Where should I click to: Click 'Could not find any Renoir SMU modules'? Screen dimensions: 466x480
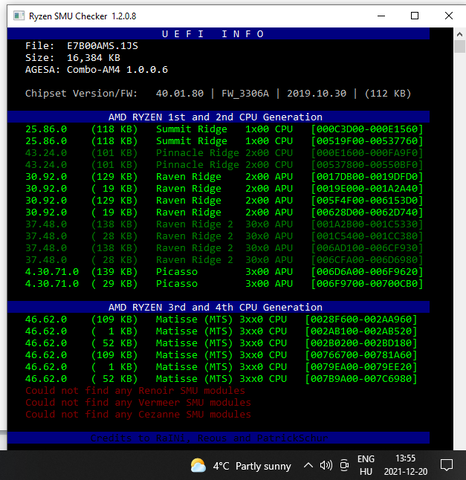coord(135,391)
